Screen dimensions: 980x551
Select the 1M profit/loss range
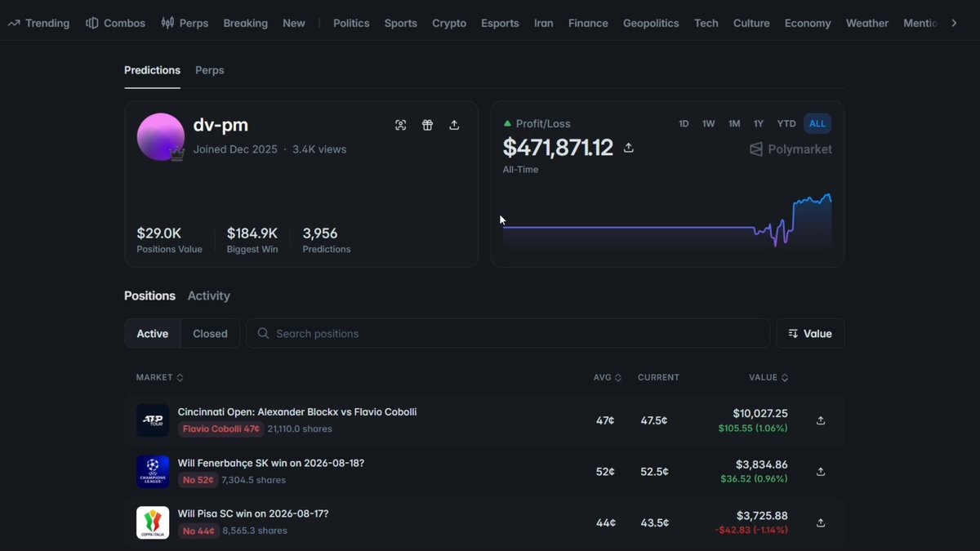click(x=734, y=124)
